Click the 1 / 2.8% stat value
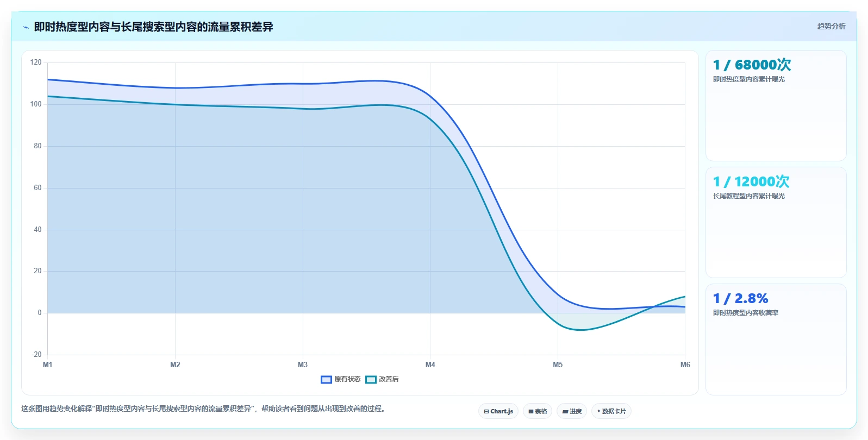The image size is (868, 440). coord(740,298)
